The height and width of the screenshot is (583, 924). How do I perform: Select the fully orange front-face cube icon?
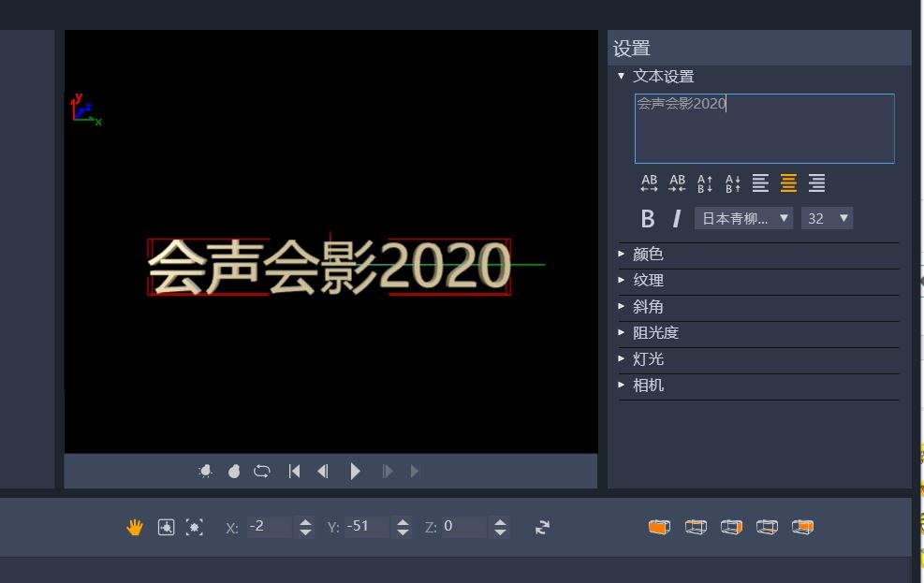(659, 527)
